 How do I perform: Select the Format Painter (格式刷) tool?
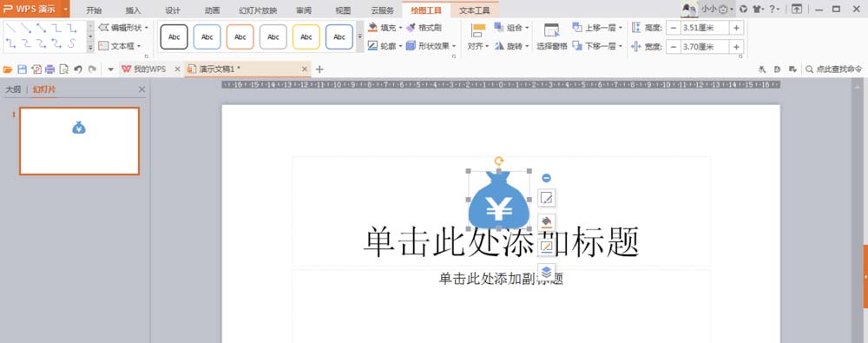click(x=424, y=27)
